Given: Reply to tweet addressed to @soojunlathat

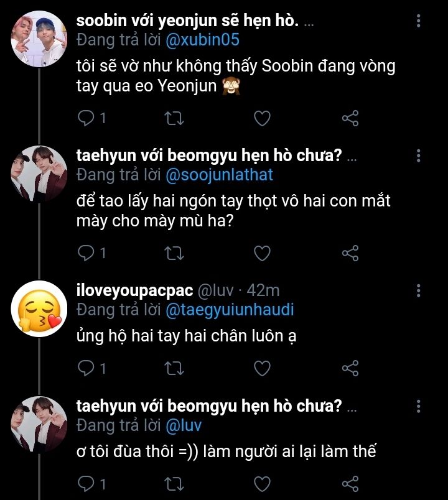Looking at the screenshot, I should coord(86,252).
